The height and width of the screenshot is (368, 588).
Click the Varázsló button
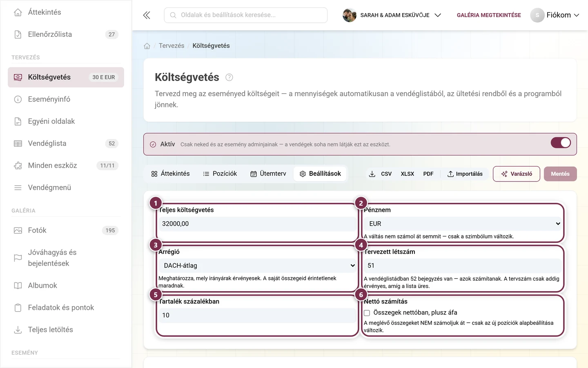517,174
